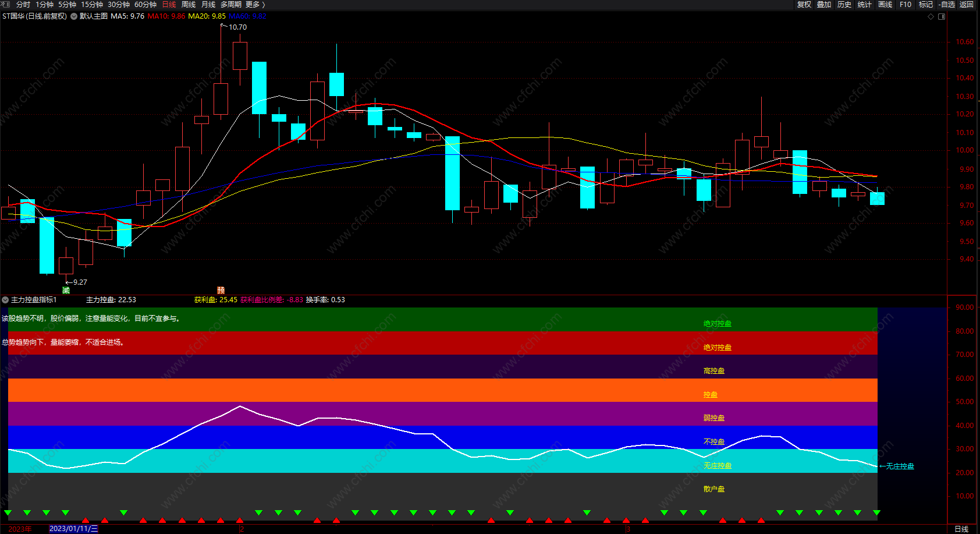Open the 统计 statistics button
The width and height of the screenshot is (980, 534).
point(865,5)
